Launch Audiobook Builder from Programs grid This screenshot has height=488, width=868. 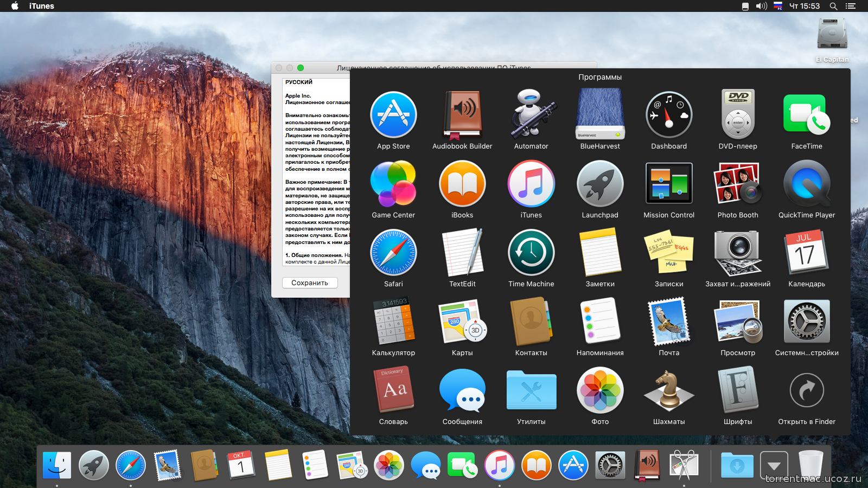462,115
